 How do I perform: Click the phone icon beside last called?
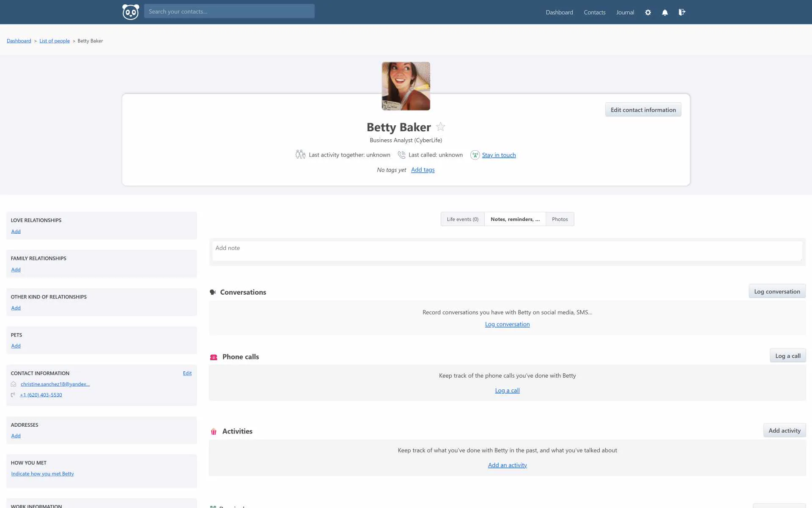(402, 155)
